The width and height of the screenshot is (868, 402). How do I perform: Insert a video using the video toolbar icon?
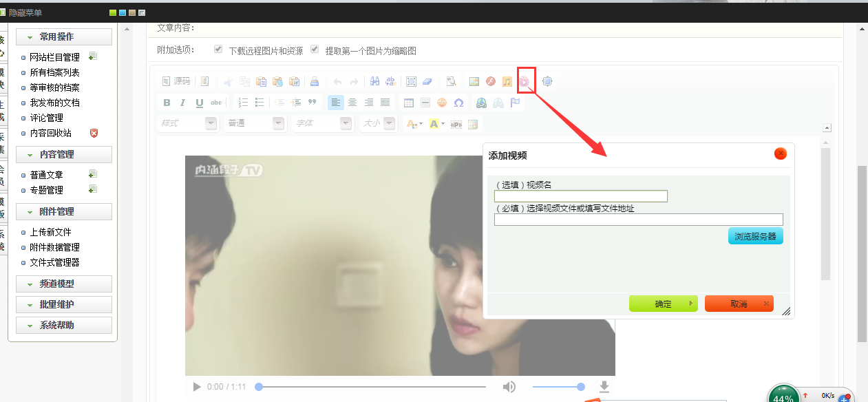point(526,81)
